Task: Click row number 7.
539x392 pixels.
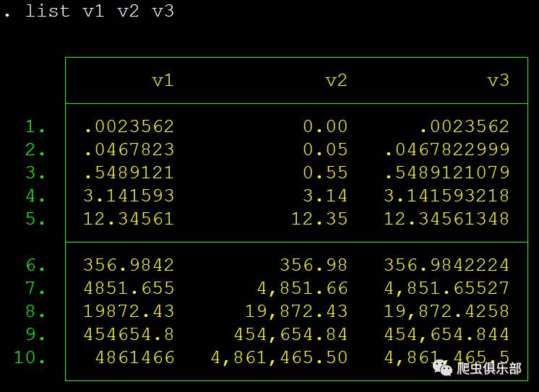Action: pyautogui.click(x=35, y=288)
